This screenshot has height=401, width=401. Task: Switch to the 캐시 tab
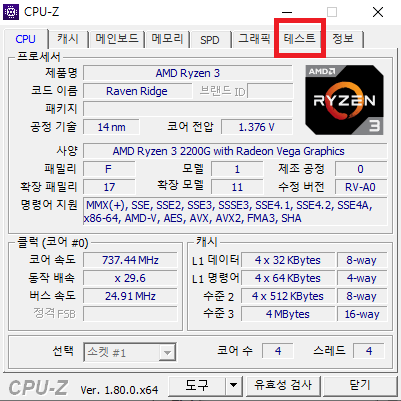(68, 39)
